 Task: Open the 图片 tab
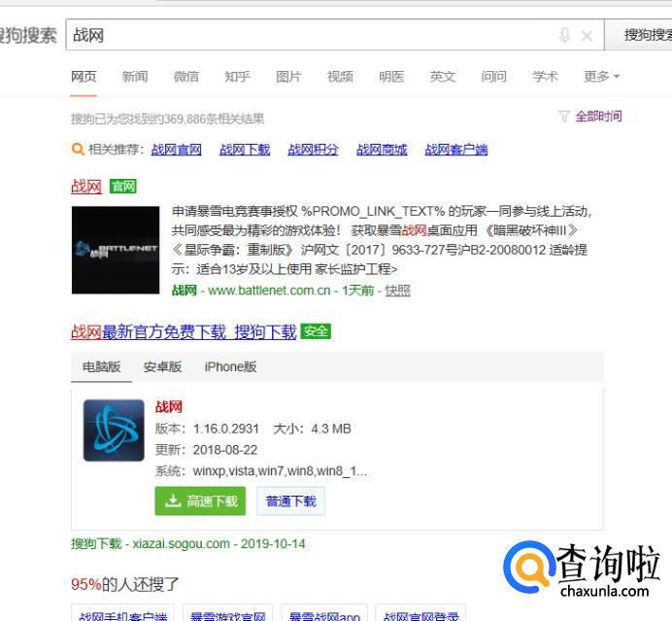pos(288,77)
